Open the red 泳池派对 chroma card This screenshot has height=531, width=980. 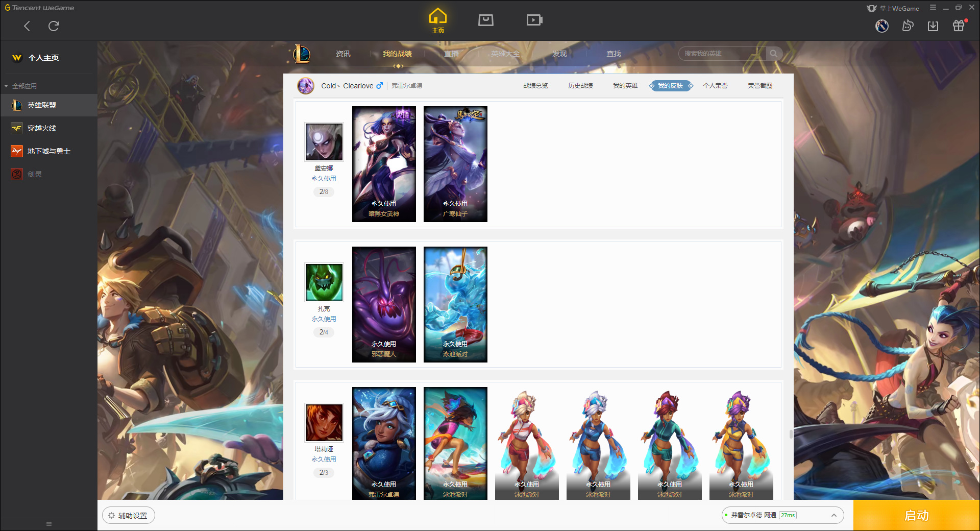pos(527,443)
